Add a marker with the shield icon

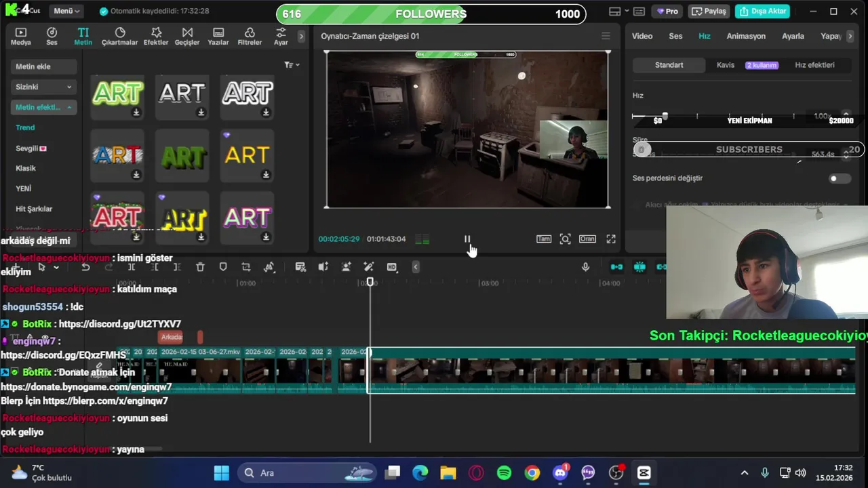tap(223, 267)
